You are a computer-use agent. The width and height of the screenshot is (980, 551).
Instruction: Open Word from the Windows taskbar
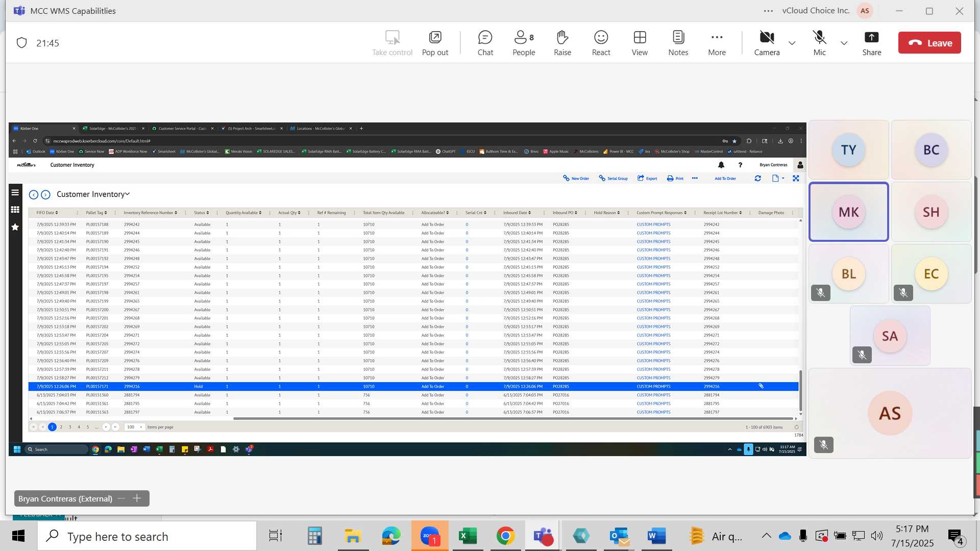[656, 536]
